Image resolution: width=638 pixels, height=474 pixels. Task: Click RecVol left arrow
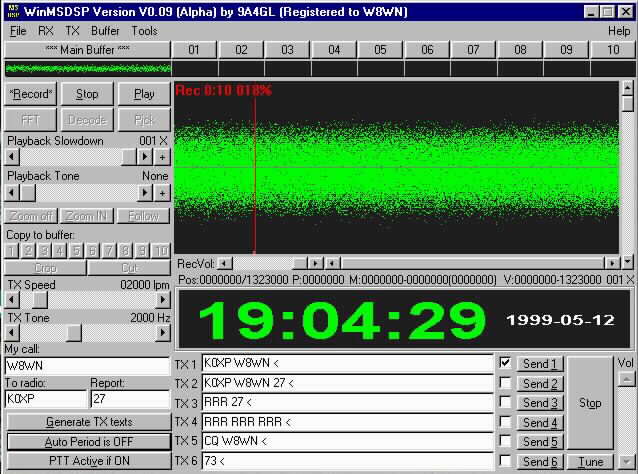tap(224, 263)
